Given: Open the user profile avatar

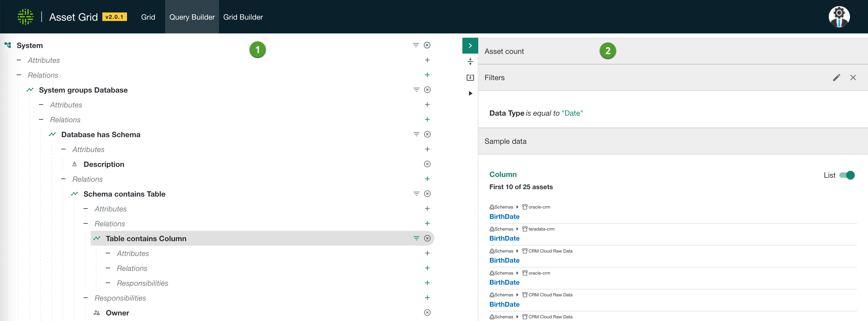Looking at the screenshot, I should click(839, 16).
